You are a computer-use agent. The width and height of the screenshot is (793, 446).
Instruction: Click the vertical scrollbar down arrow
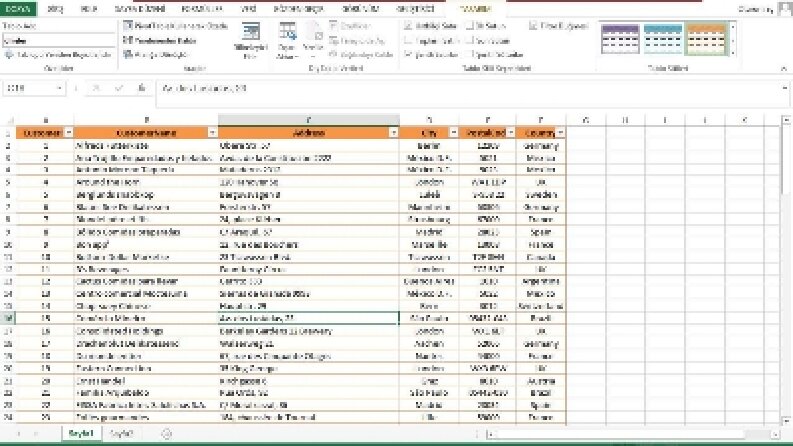[x=786, y=420]
